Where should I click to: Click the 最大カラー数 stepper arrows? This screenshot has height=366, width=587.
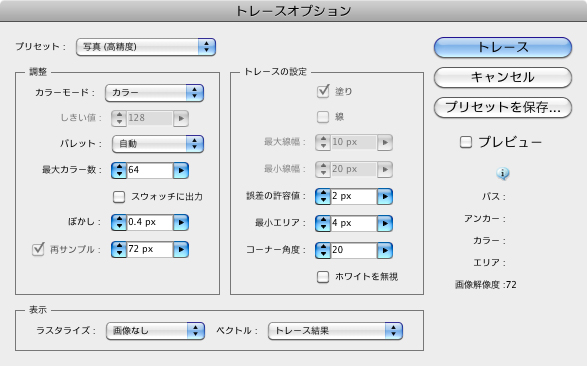click(119, 170)
